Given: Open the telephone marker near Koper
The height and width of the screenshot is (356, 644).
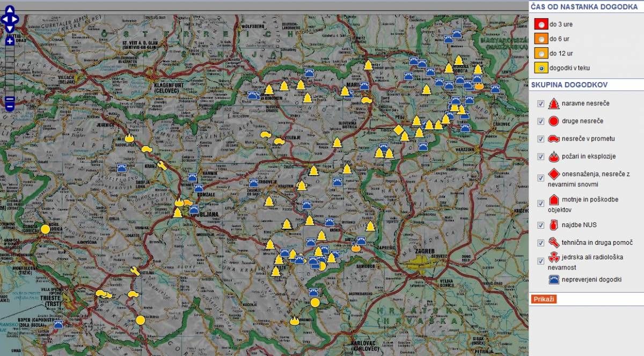Looking at the screenshot, I should point(58,324).
